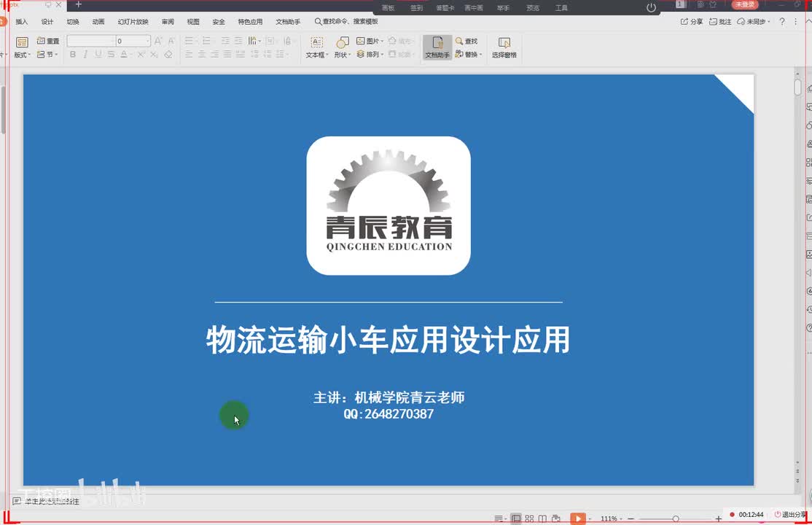
Task: Decrease font size icon
Action: 171,41
